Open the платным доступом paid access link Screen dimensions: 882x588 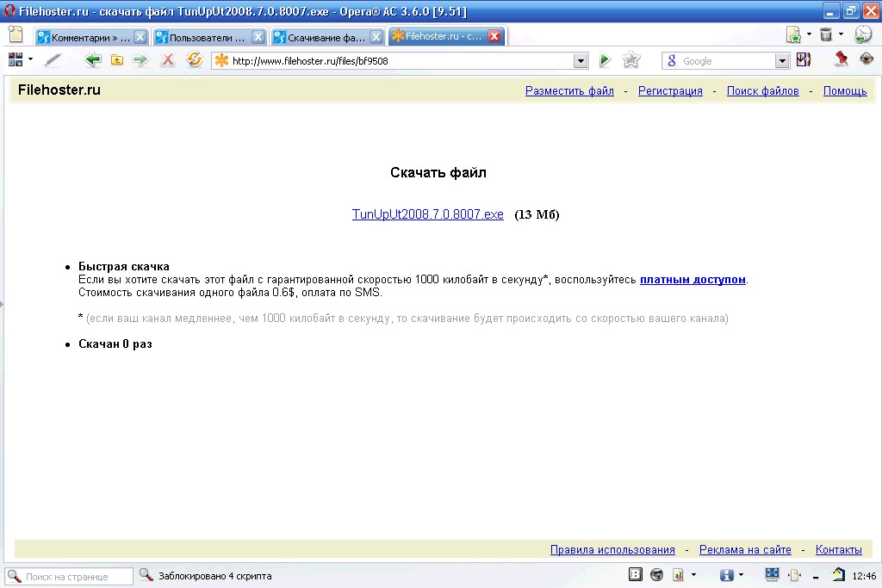693,280
